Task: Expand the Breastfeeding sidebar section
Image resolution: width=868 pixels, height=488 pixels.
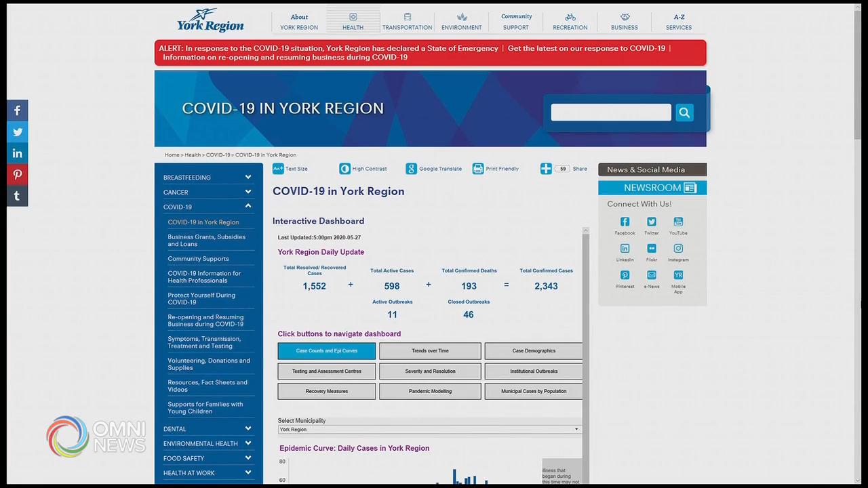Action: pyautogui.click(x=248, y=178)
